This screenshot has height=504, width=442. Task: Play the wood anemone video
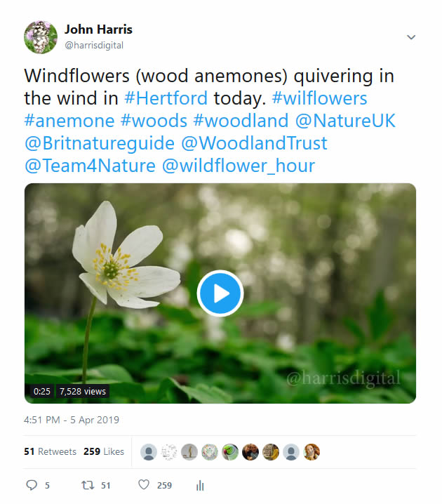220,293
